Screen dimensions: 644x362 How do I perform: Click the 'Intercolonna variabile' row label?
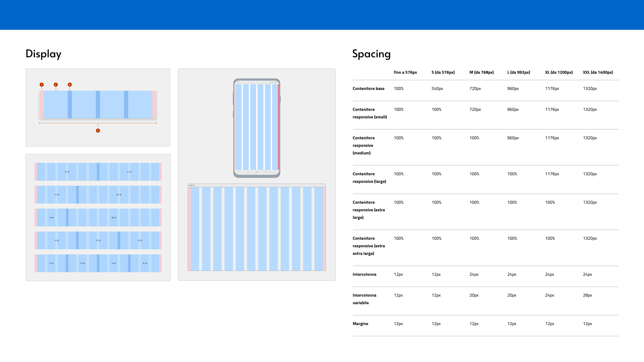click(364, 299)
